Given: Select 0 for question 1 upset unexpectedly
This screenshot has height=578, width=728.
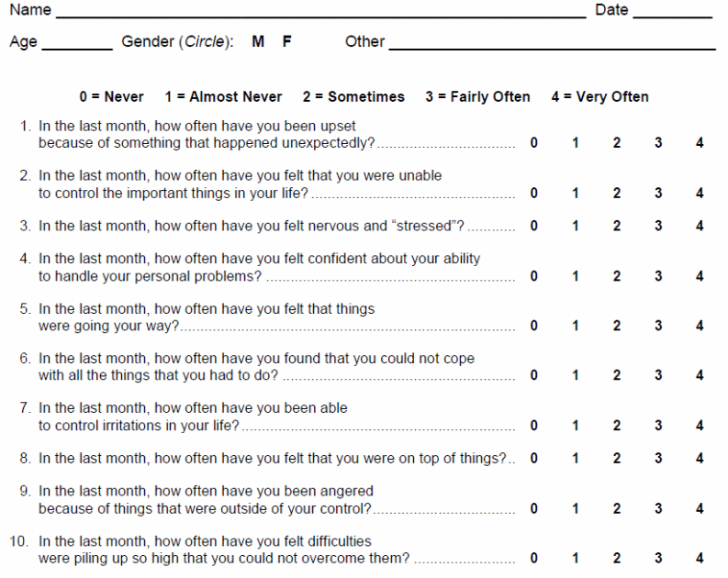Looking at the screenshot, I should 534,144.
